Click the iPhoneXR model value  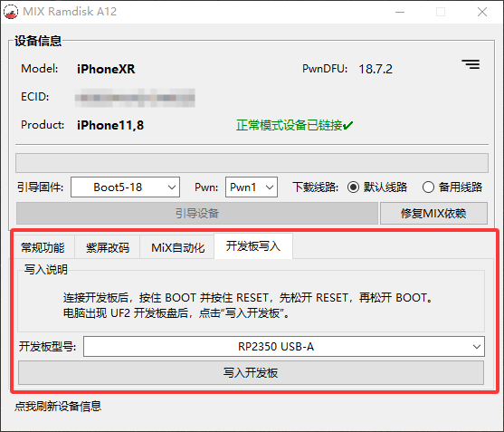pyautogui.click(x=106, y=69)
